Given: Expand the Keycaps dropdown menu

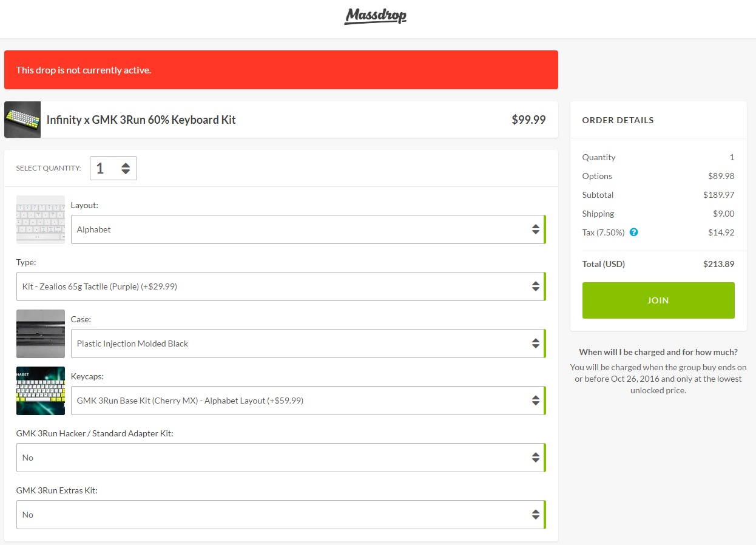Looking at the screenshot, I should [x=303, y=401].
